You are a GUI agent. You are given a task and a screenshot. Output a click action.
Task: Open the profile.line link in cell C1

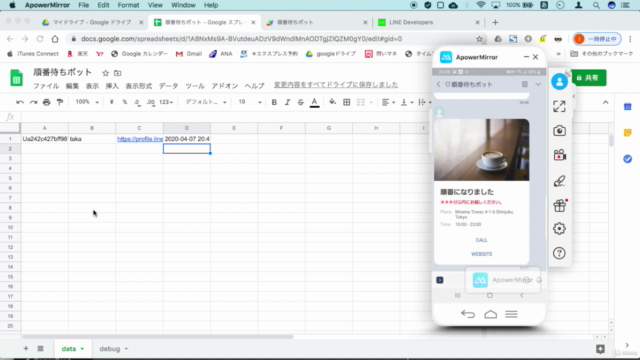click(x=140, y=139)
